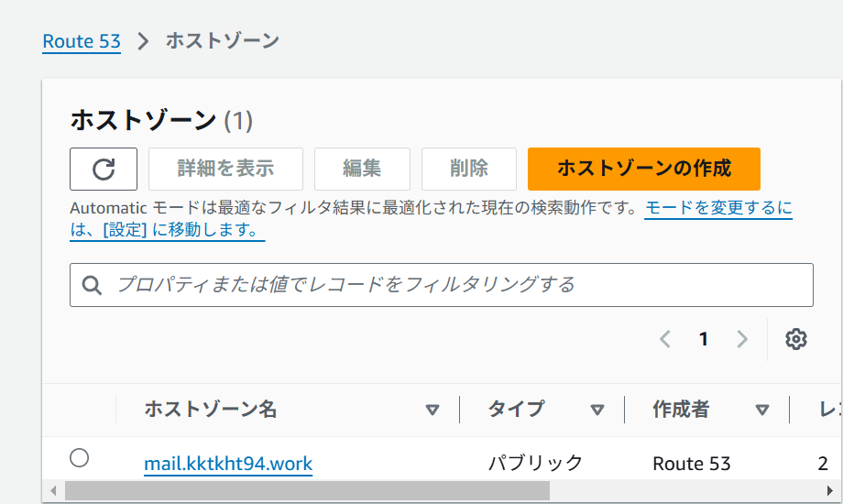Image resolution: width=843 pixels, height=504 pixels.
Task: Click パブリック type cell
Action: coord(535,463)
